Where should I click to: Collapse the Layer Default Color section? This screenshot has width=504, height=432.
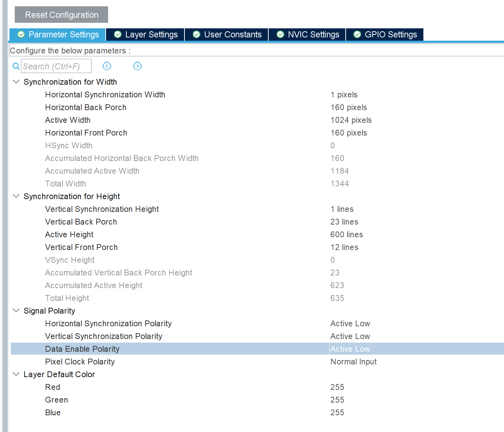click(x=16, y=374)
